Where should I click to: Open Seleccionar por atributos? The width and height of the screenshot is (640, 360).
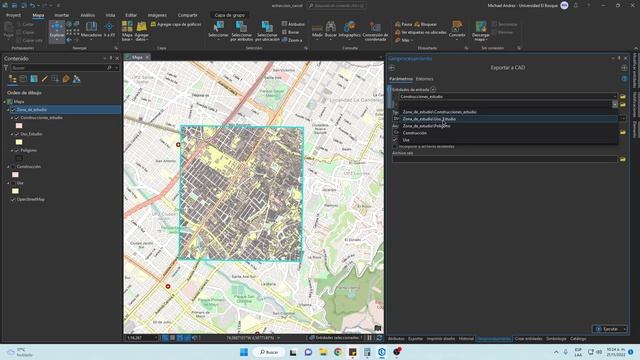pos(242,31)
